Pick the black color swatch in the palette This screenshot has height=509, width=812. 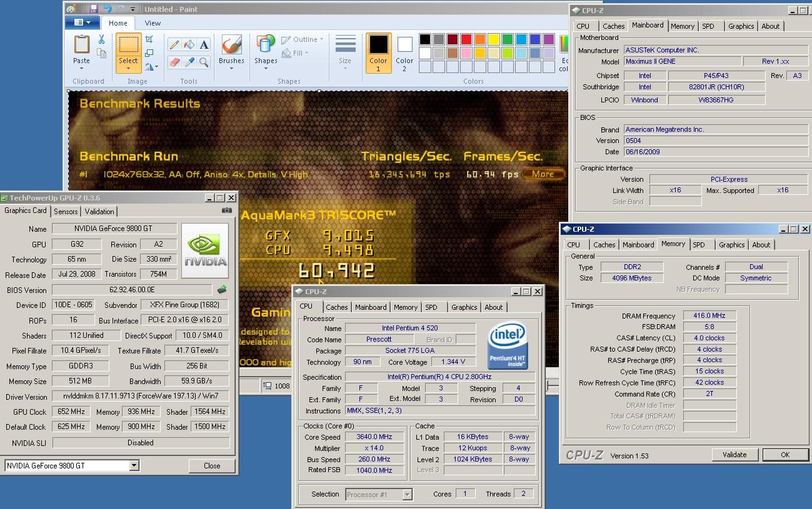point(425,39)
